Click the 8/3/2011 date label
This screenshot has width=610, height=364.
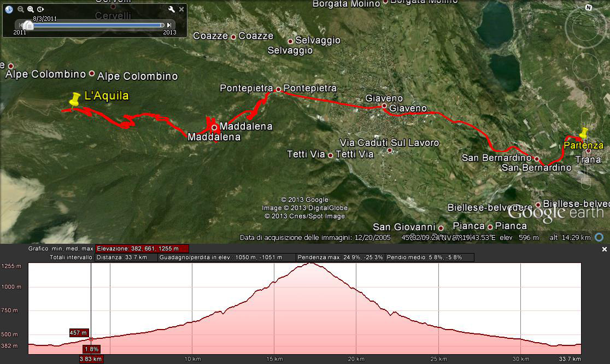[45, 19]
